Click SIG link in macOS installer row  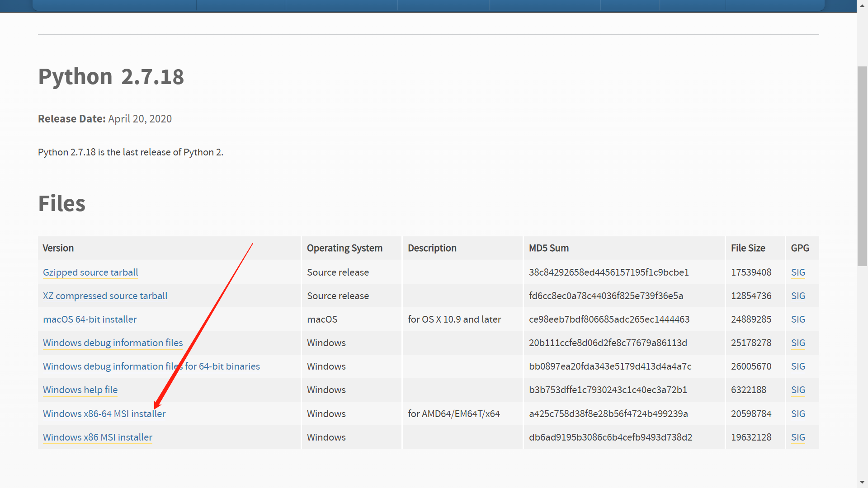[798, 319]
